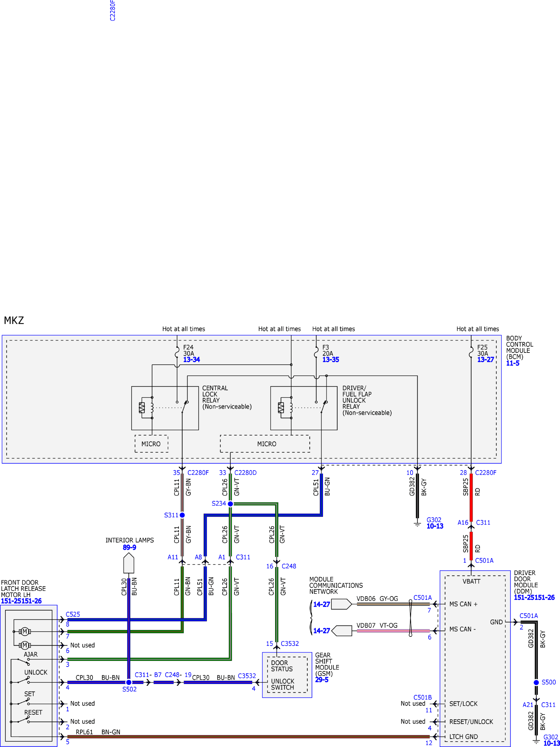Click the Interior Lamps 89-9 reference
Viewport: 560px width, 747px height.
(129, 547)
